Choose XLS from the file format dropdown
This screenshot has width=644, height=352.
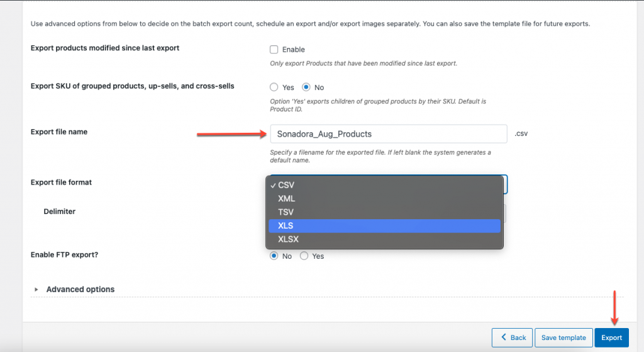click(384, 226)
